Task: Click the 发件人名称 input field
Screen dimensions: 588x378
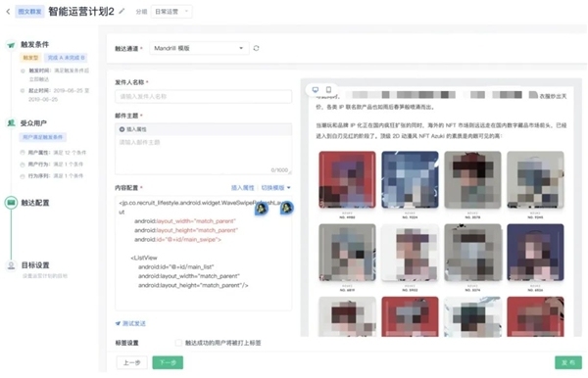Action: pyautogui.click(x=203, y=96)
